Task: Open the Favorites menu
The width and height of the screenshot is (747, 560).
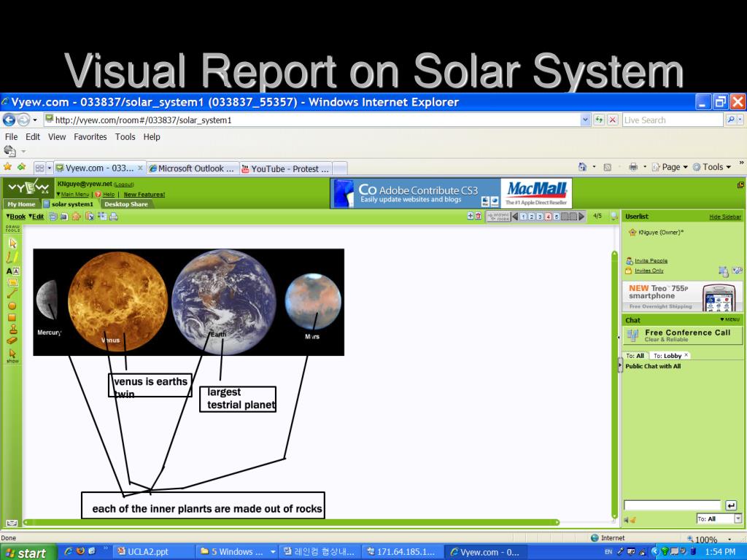Action: tap(90, 136)
